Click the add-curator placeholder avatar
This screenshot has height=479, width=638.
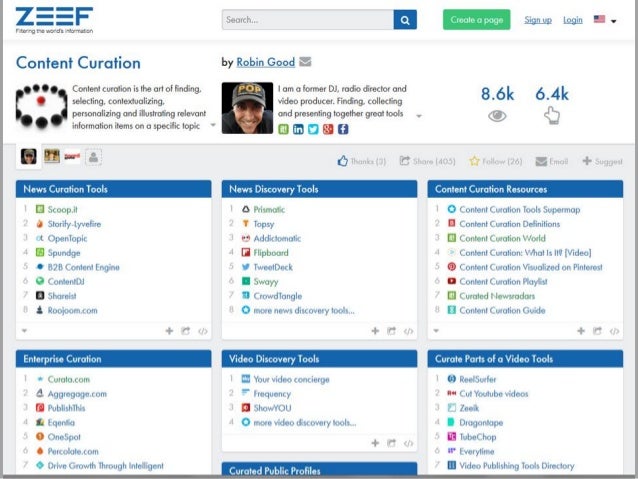pos(93,157)
